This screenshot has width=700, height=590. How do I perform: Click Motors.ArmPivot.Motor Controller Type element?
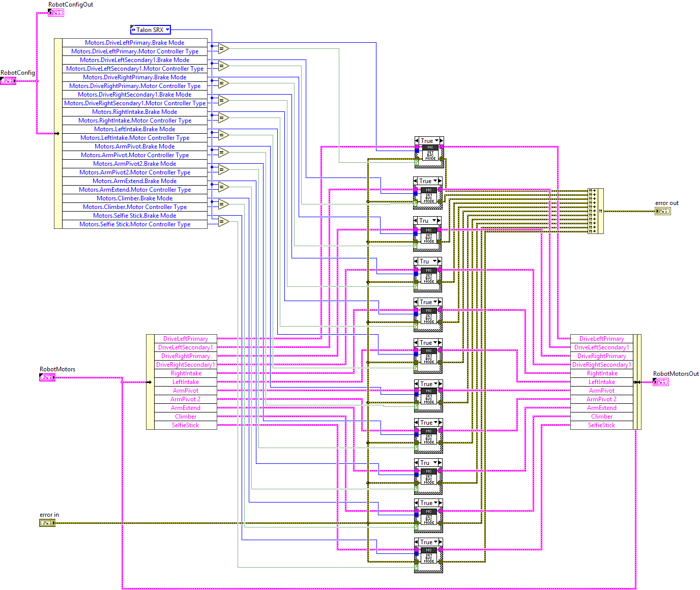(x=134, y=155)
